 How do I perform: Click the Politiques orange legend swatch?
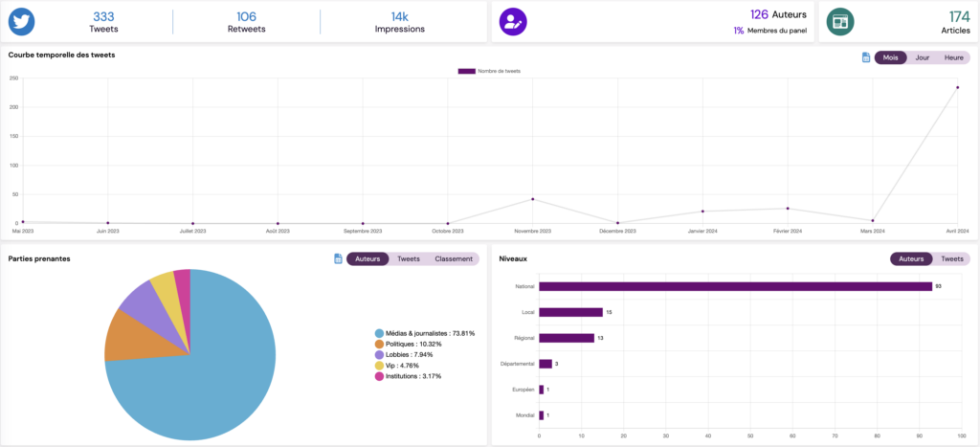coord(379,344)
